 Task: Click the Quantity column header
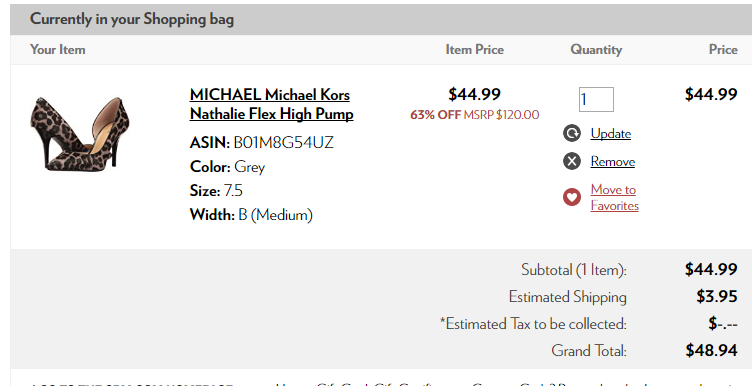click(x=596, y=49)
